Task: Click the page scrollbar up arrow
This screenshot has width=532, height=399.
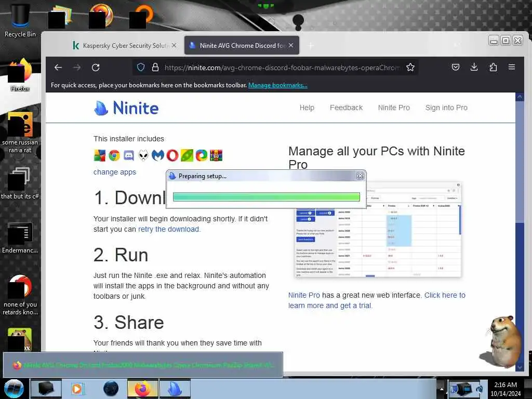Action: [520, 97]
